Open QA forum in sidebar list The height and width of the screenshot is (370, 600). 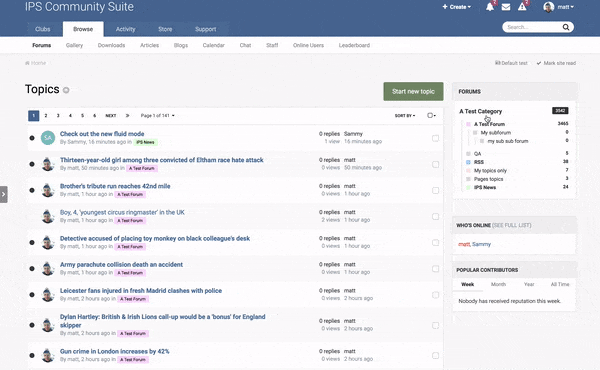coord(477,154)
